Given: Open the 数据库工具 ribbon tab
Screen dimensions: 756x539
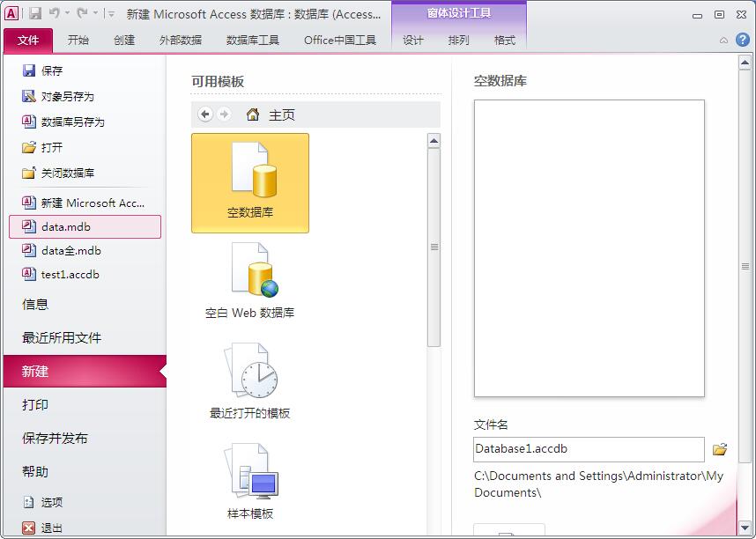Looking at the screenshot, I should coord(253,40).
